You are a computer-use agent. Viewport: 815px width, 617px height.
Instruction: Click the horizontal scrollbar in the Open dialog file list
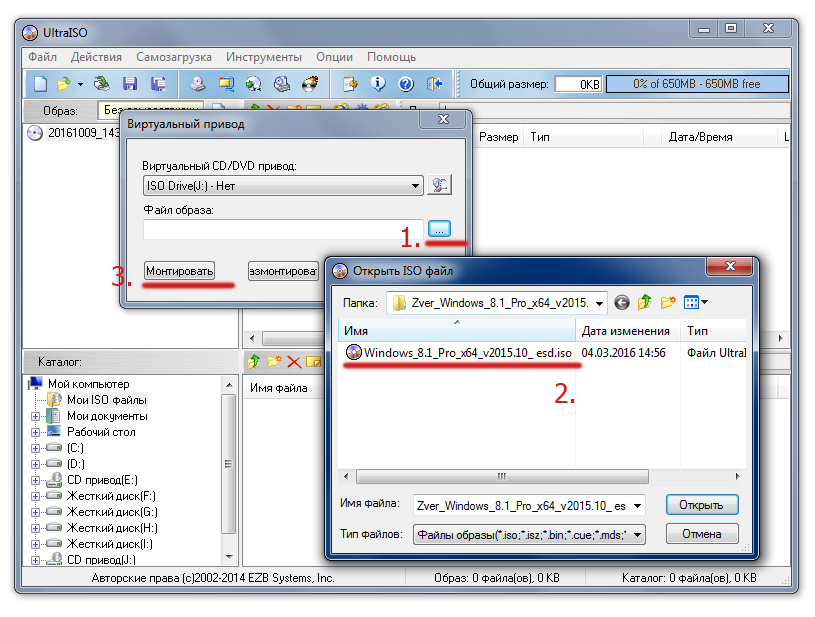point(502,476)
